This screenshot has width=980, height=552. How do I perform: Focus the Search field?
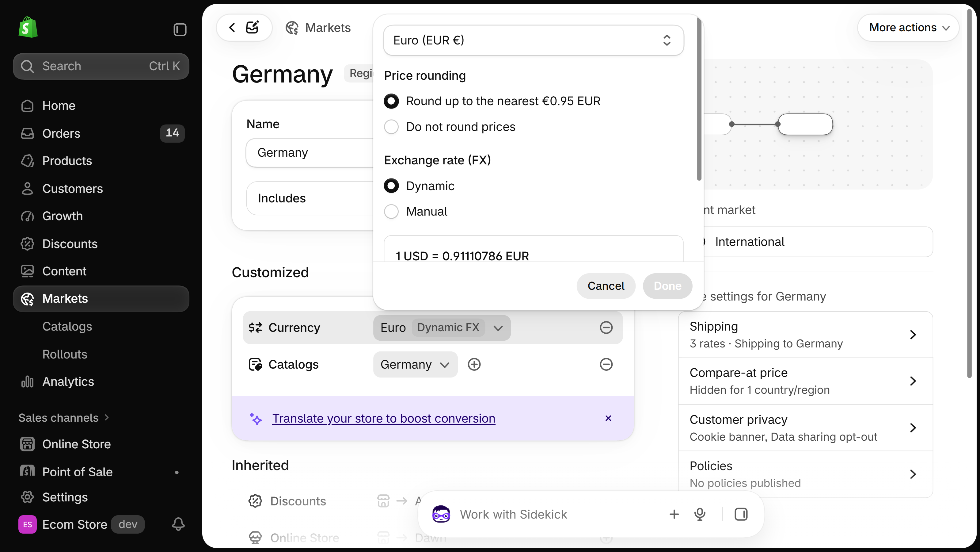(101, 66)
